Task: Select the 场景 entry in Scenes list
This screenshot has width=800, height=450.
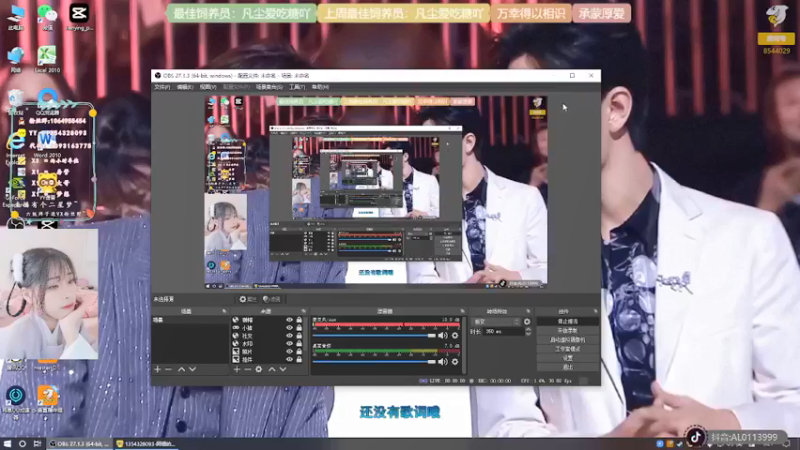Action: [189, 320]
